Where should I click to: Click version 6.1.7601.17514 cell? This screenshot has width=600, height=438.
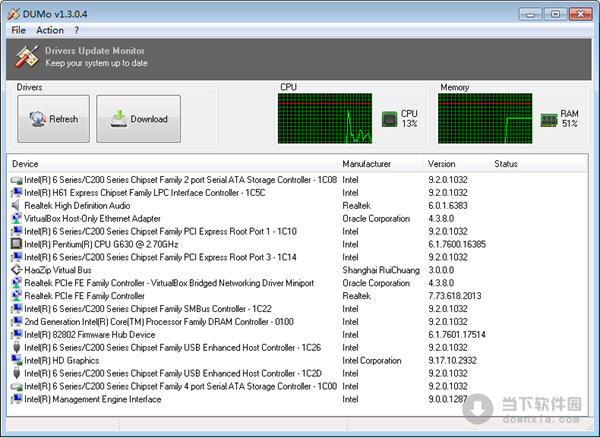457,335
